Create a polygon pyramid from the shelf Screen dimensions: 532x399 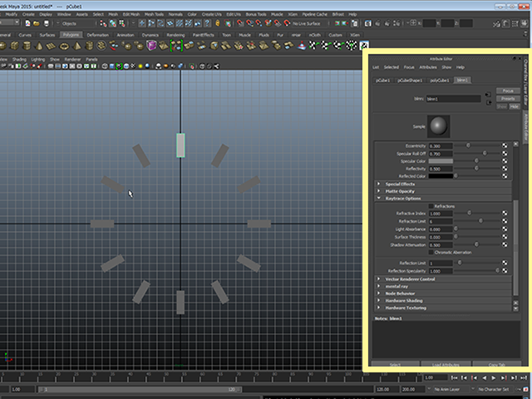point(77,46)
